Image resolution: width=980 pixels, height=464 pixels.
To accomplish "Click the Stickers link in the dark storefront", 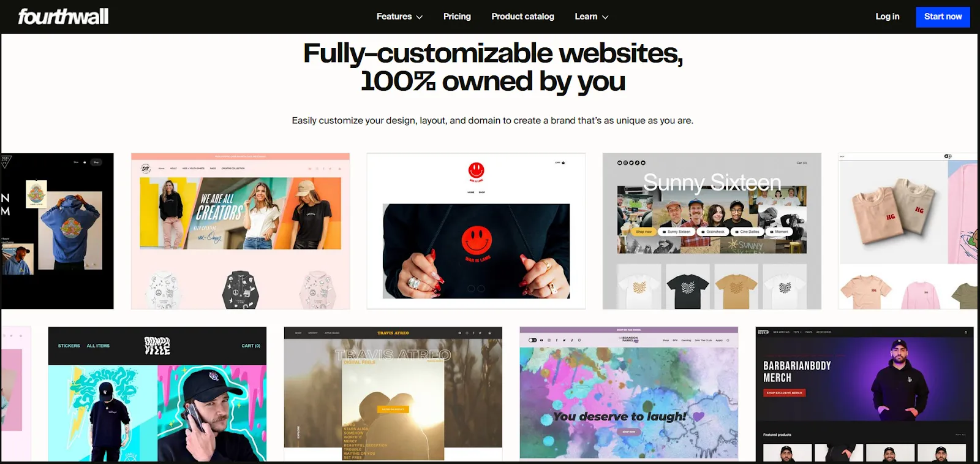I will tap(69, 346).
